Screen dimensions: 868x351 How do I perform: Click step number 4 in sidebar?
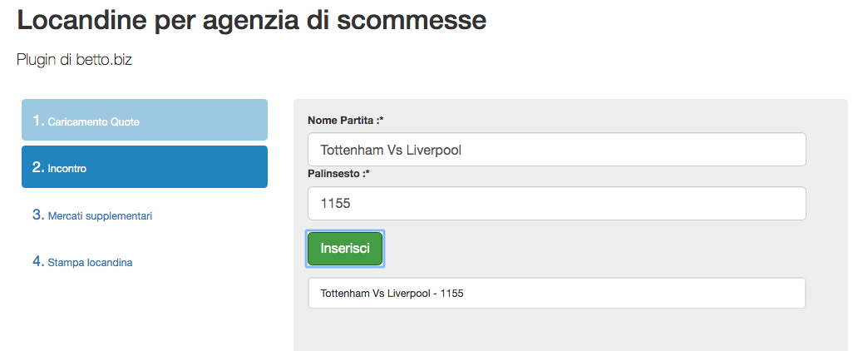pyautogui.click(x=38, y=261)
